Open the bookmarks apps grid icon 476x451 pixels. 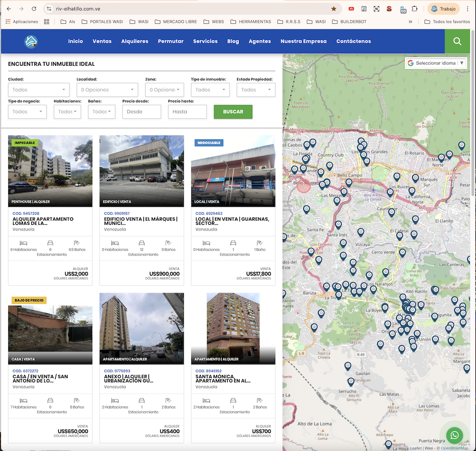pos(47,21)
